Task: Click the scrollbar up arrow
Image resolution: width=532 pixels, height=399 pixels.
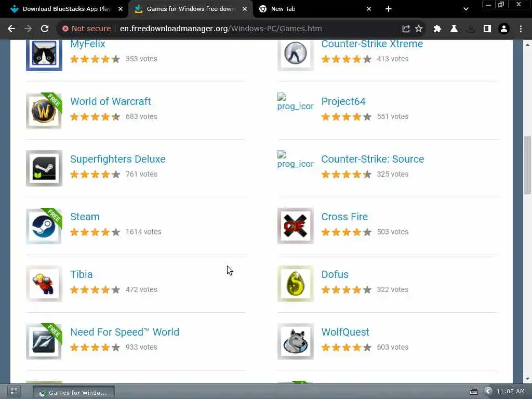Action: coord(527,45)
